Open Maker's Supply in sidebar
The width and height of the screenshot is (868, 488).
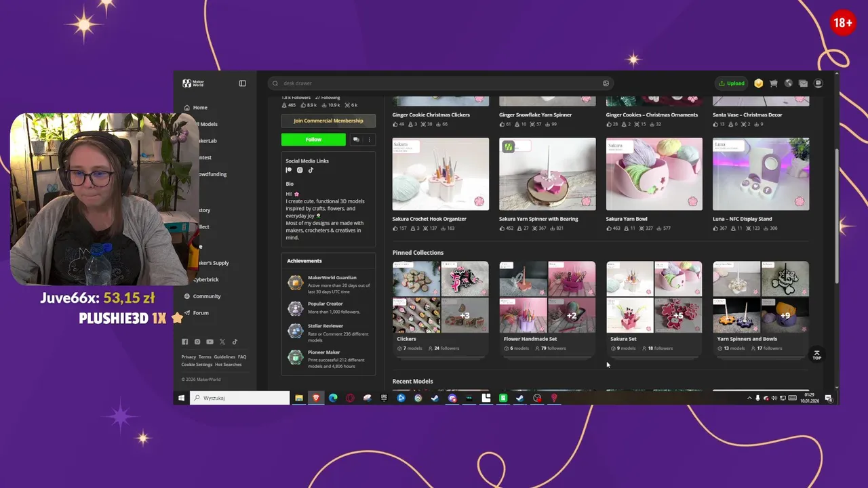pos(212,263)
